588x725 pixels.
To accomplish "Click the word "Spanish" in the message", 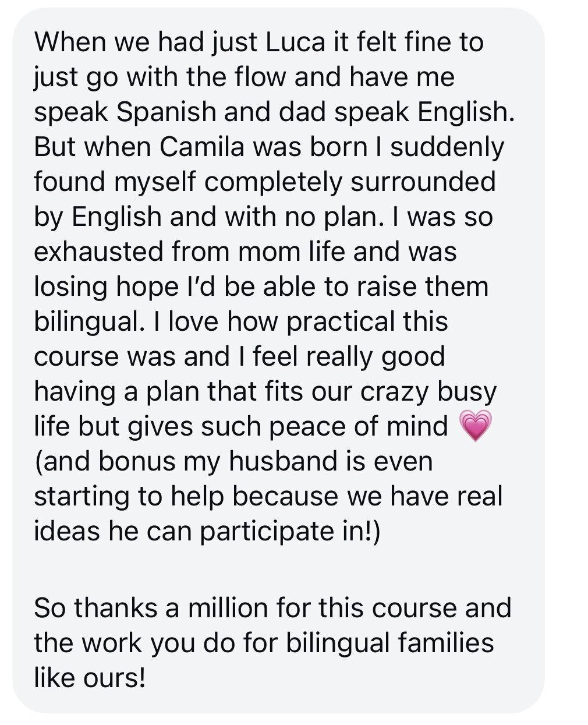I will pos(166,112).
